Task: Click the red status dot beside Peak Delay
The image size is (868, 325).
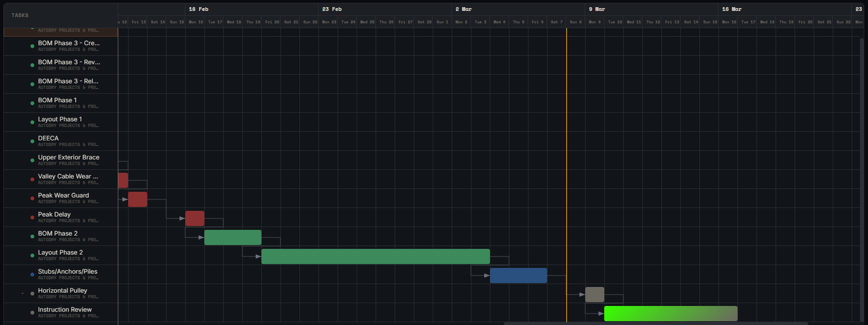Action: pyautogui.click(x=32, y=217)
